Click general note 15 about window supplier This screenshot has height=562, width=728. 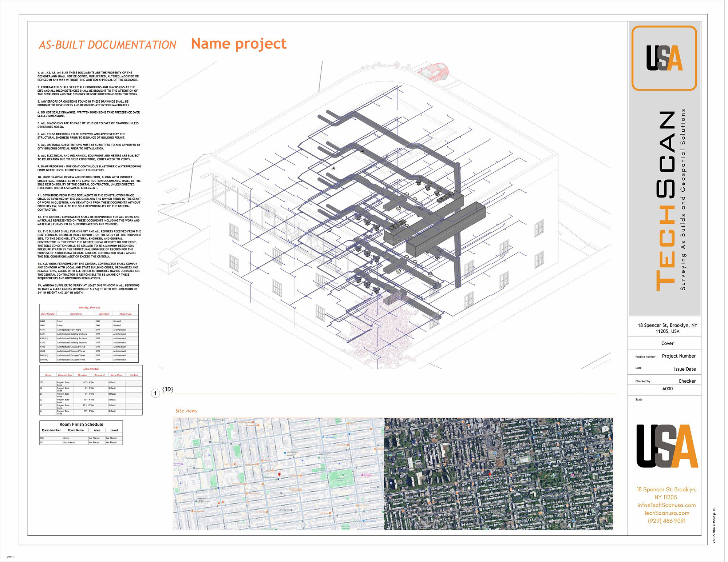pos(88,289)
